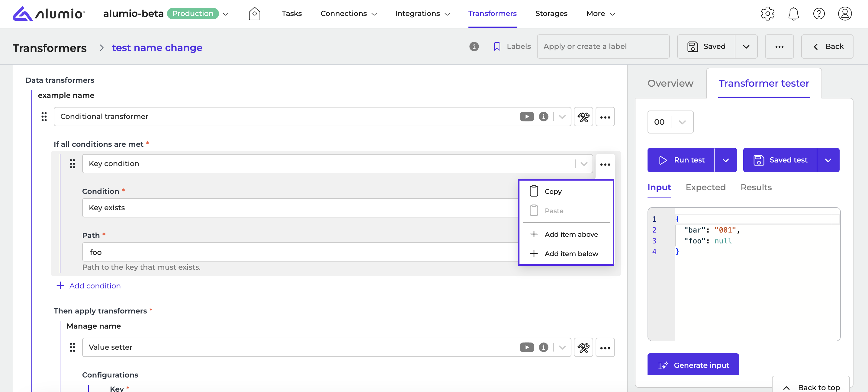
Task: Click the tools icon beside Value setter
Action: 583,348
